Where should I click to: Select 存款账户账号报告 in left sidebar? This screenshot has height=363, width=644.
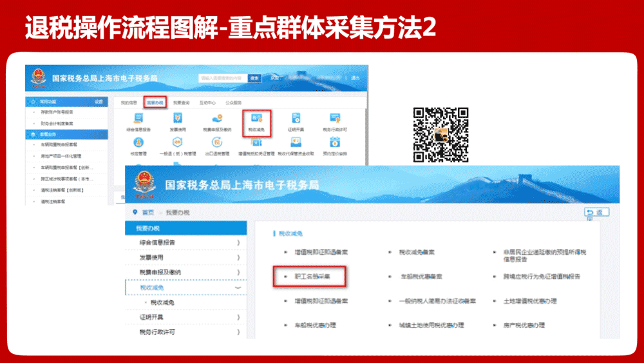coord(57,112)
